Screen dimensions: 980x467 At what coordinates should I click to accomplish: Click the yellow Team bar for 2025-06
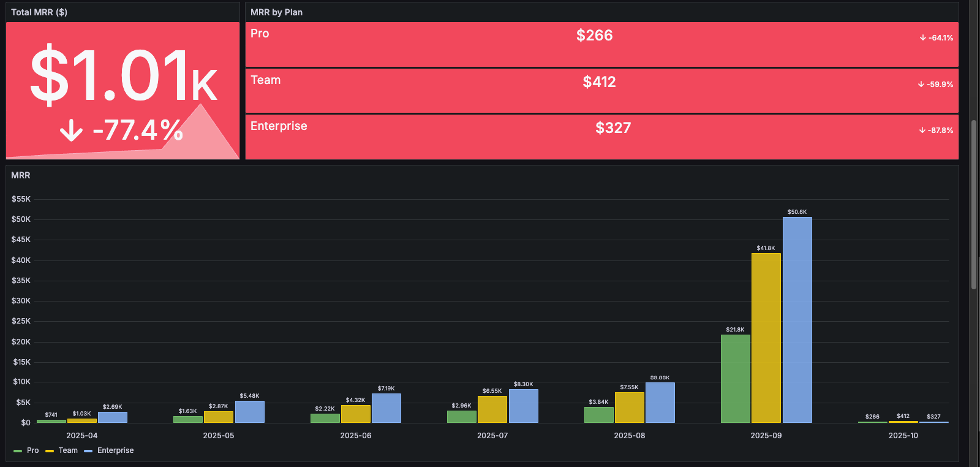tap(356, 414)
